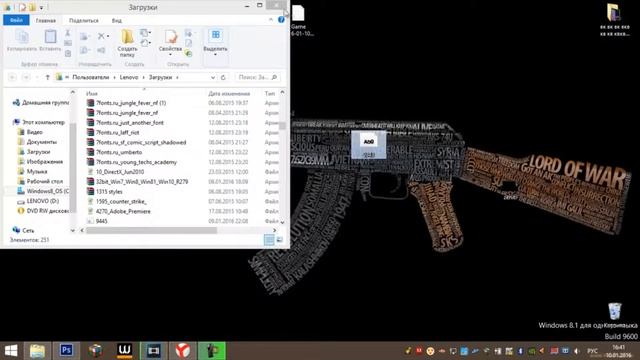Click Lenovo in the address path
Screen dimensions: 640x360
(129, 77)
